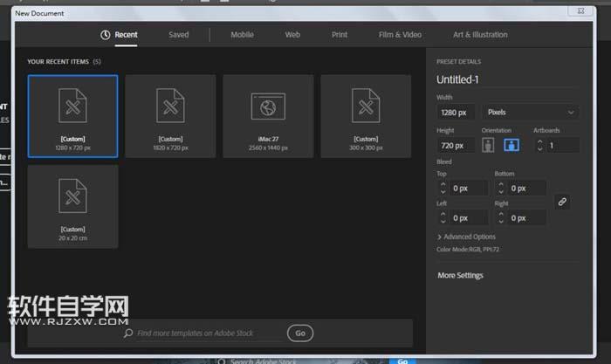Close the New Document dialog

pyautogui.click(x=580, y=11)
